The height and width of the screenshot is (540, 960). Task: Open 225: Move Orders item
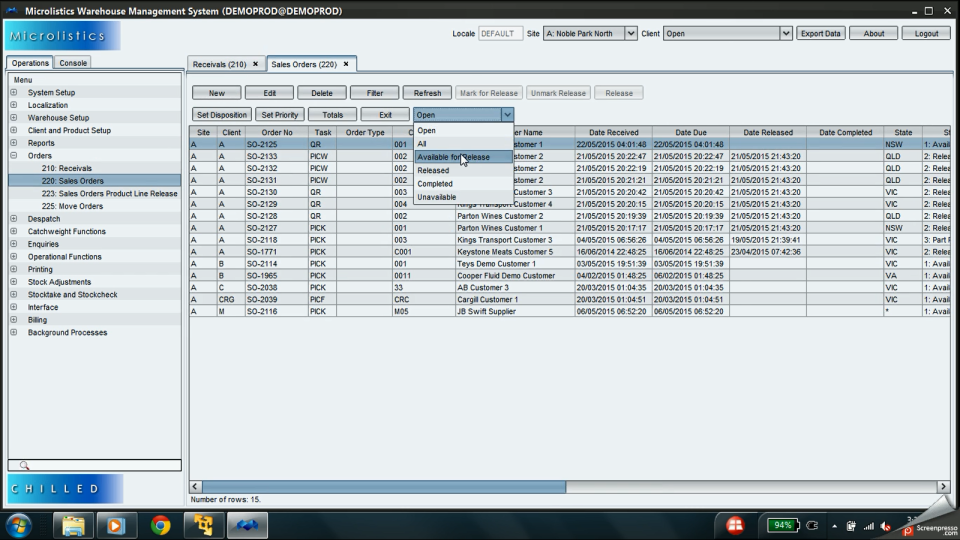click(x=72, y=206)
